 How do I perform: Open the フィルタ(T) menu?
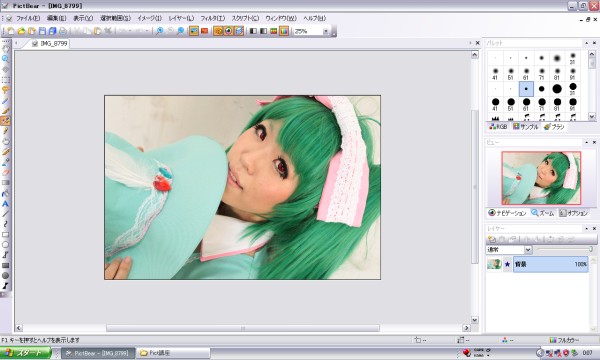point(213,18)
